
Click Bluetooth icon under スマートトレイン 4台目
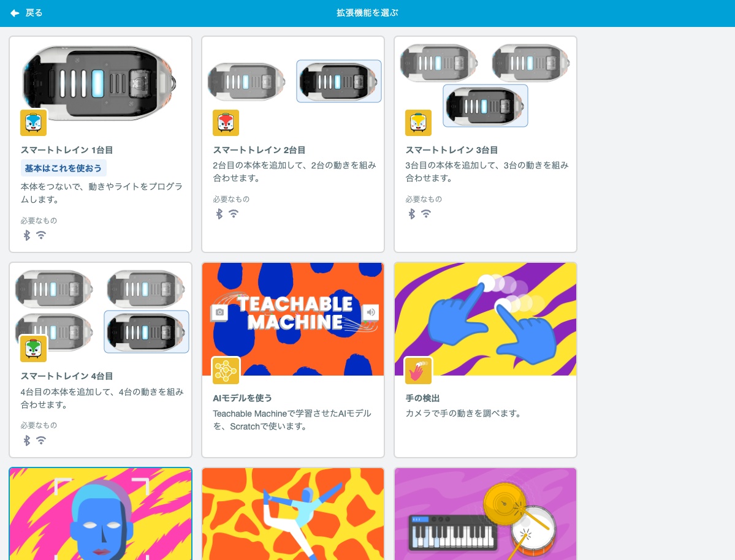click(x=27, y=441)
